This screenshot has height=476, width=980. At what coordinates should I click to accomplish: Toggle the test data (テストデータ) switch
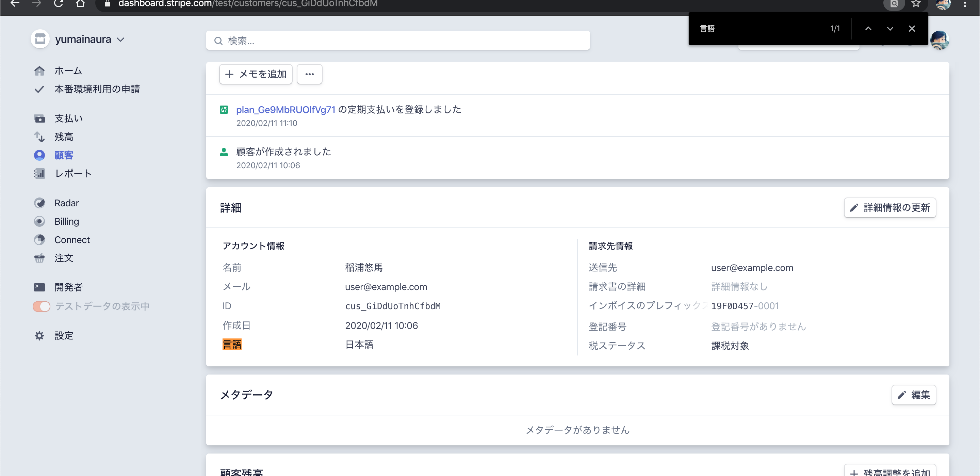tap(42, 306)
